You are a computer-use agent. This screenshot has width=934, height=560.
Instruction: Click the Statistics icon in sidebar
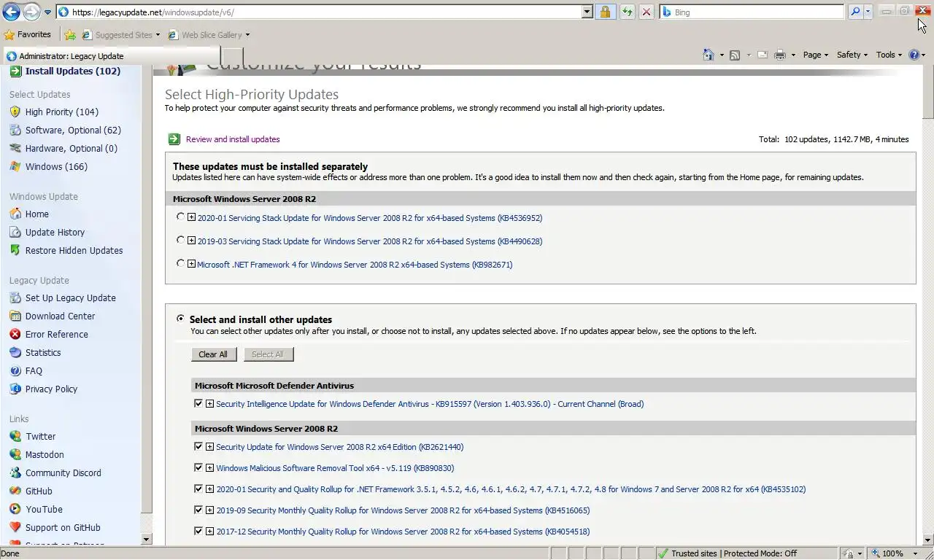click(15, 352)
